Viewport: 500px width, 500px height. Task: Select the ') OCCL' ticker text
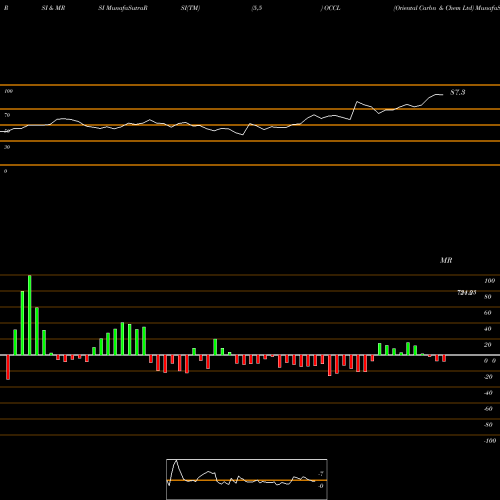point(330,8)
